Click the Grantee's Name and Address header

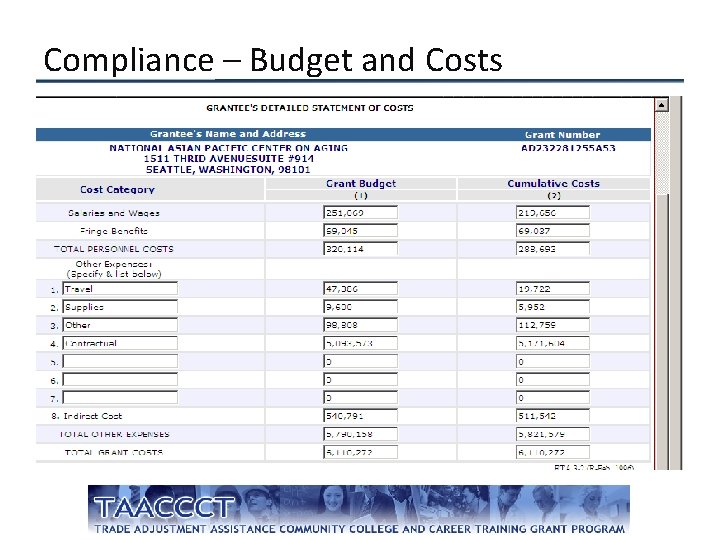228,134
